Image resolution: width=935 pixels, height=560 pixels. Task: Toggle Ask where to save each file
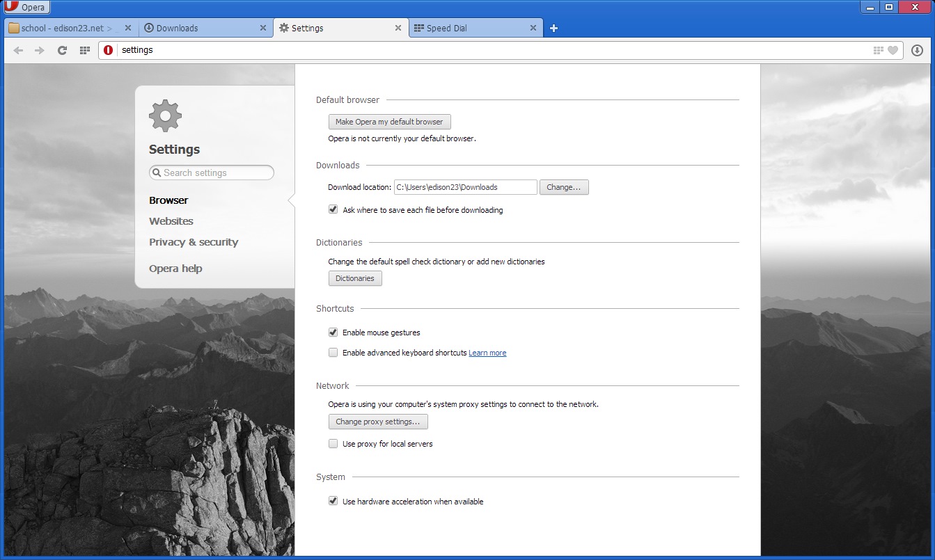tap(333, 209)
